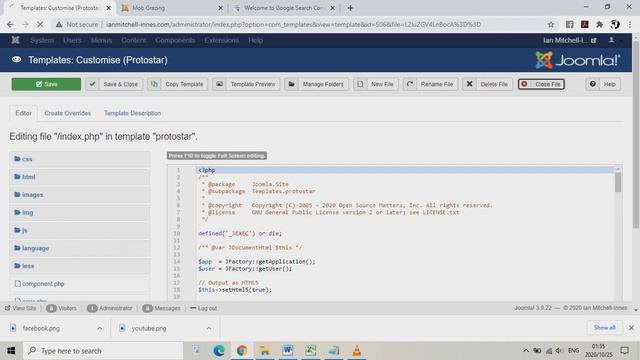This screenshot has width=640, height=360.
Task: Stop page loading button
Action: point(40,24)
